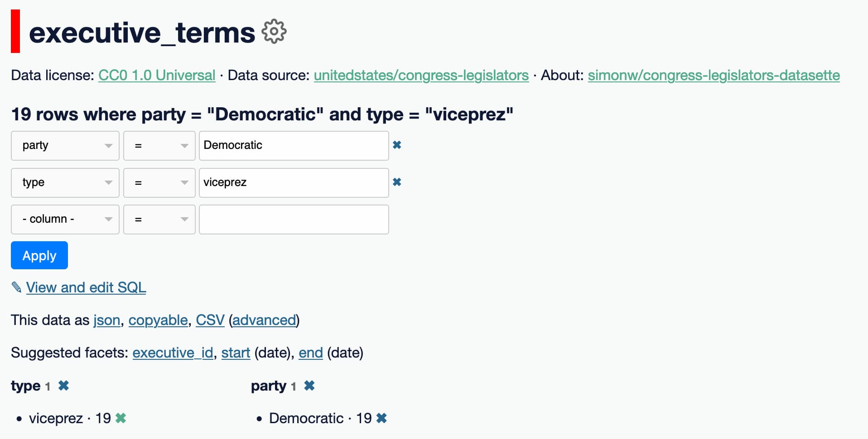Click the empty filter value input field
This screenshot has width=868, height=439.
point(294,219)
